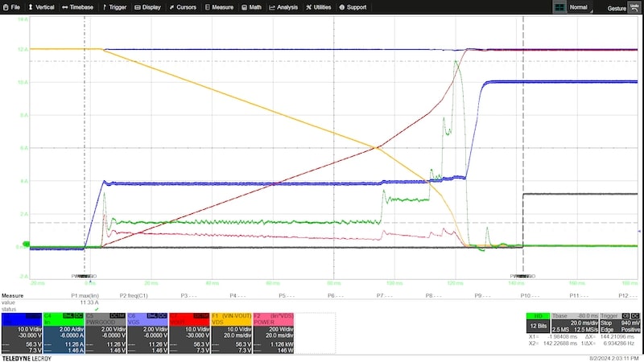Open the C4 Iin channel descriptor box

pos(64,333)
